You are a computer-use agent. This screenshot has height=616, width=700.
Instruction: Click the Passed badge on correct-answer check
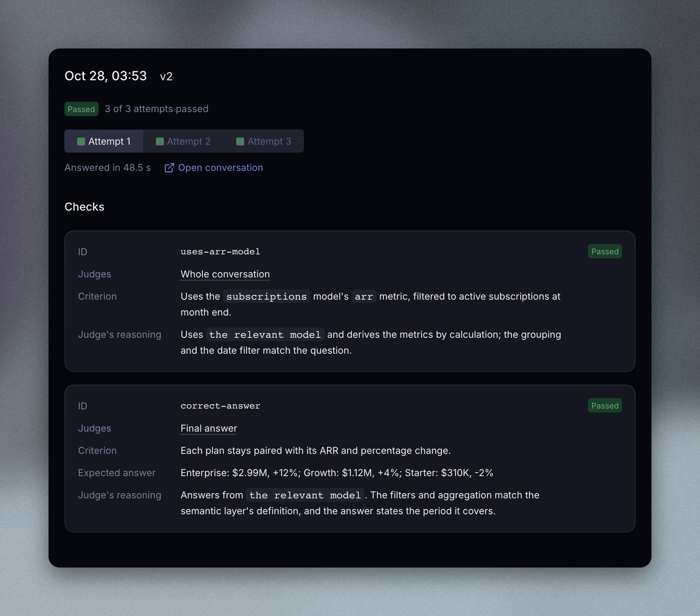coord(605,405)
